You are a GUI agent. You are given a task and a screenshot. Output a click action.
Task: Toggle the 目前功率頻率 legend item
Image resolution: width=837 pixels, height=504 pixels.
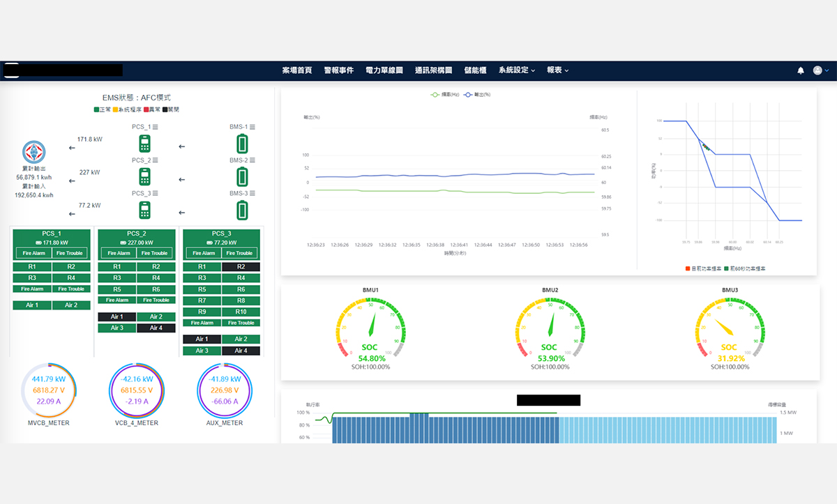(x=704, y=268)
